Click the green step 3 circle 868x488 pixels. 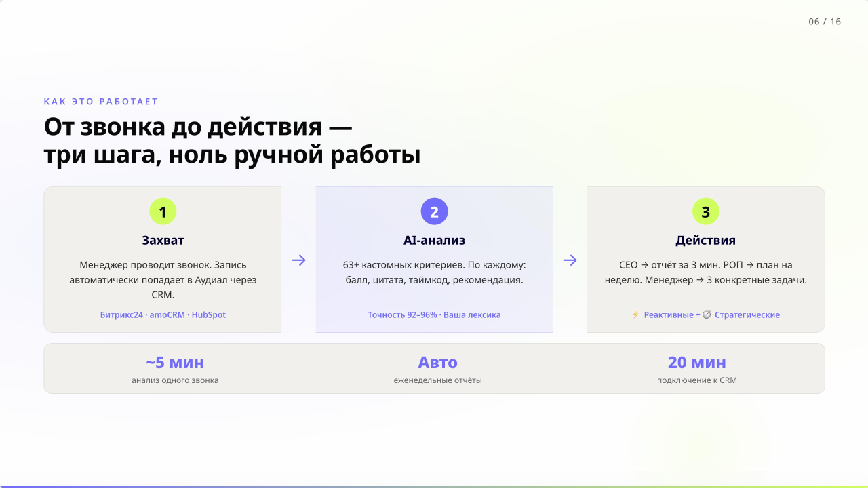(x=705, y=211)
